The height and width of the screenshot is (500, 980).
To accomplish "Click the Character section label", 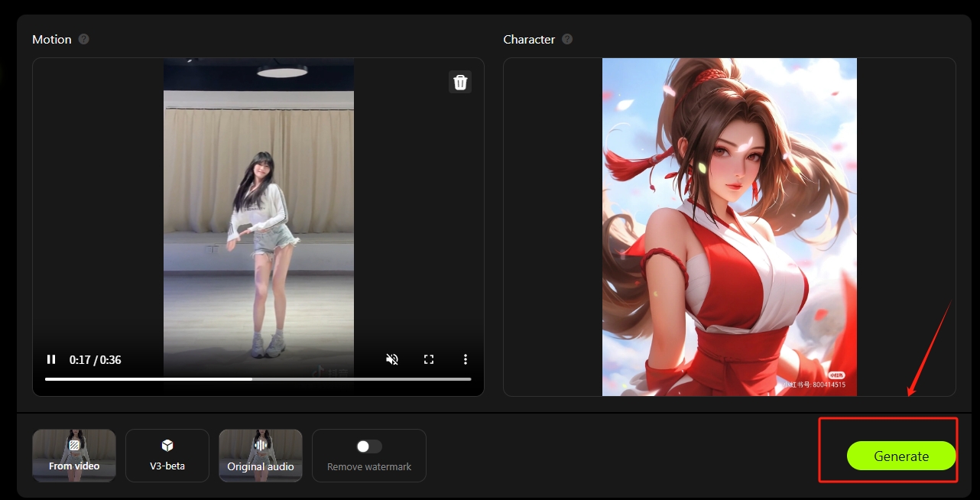I will point(529,39).
